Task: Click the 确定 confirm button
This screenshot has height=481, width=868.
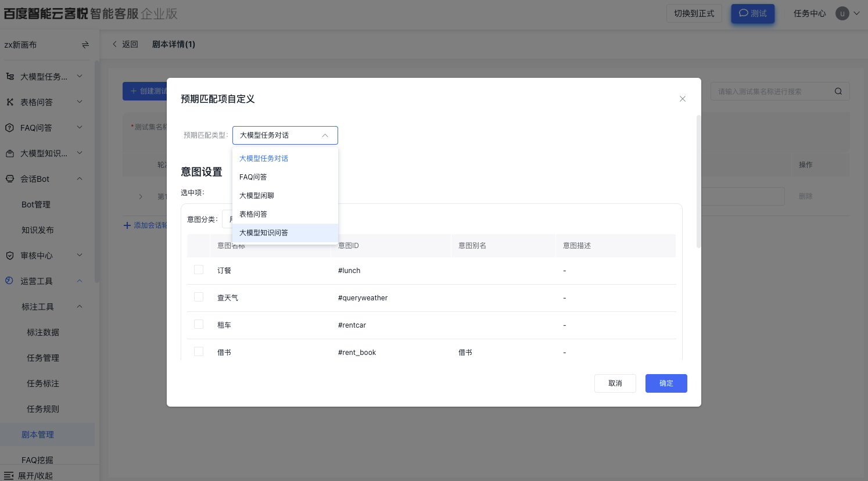Action: pyautogui.click(x=666, y=383)
